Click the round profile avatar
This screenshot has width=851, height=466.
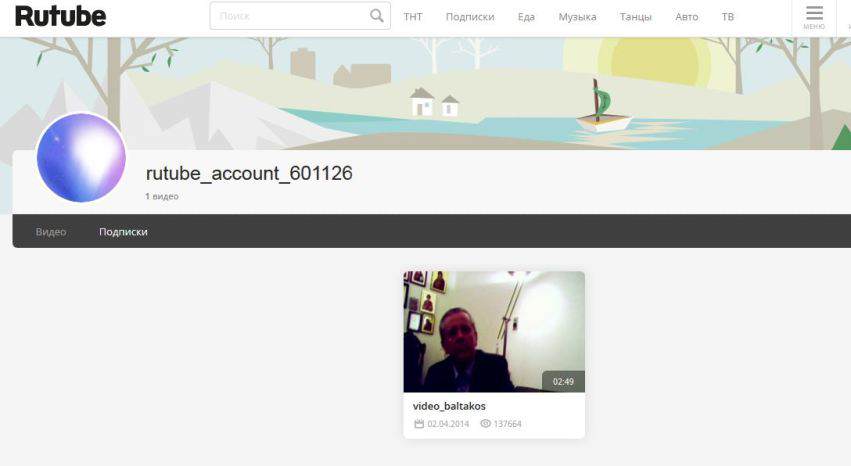click(81, 158)
